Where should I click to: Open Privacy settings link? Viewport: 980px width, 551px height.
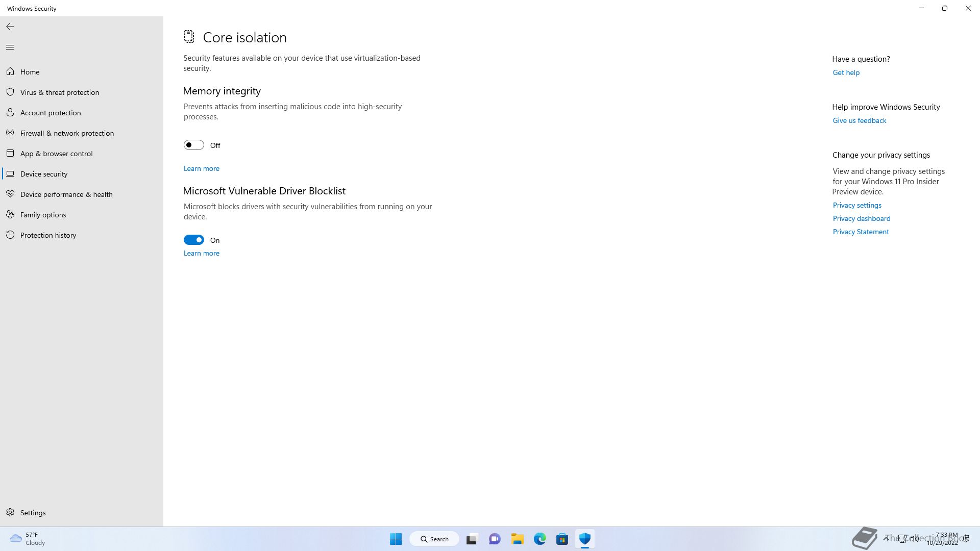[x=857, y=205]
